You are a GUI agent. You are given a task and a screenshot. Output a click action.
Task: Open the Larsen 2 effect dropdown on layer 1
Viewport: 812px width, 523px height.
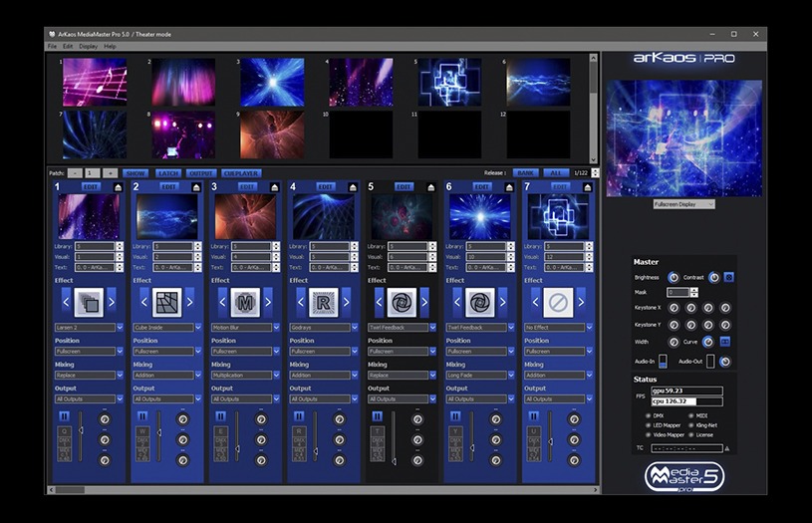89,328
